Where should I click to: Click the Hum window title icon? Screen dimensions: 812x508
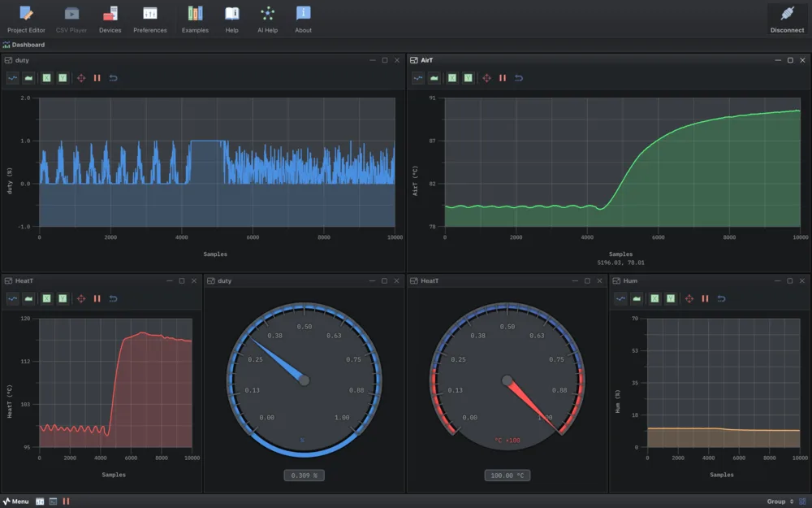point(616,281)
